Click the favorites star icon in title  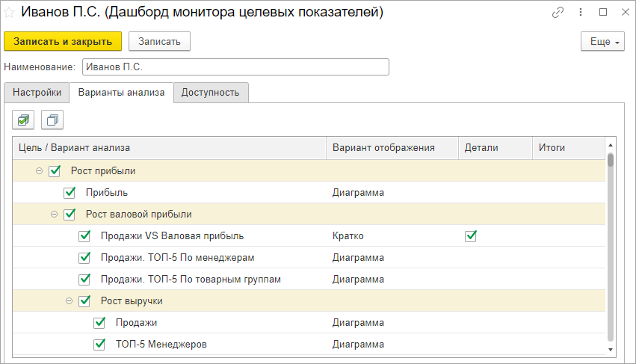10,13
